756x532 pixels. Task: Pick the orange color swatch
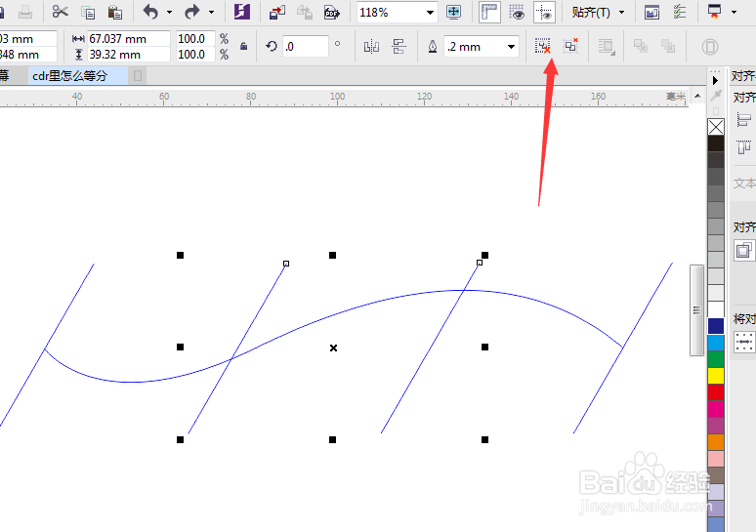(716, 442)
